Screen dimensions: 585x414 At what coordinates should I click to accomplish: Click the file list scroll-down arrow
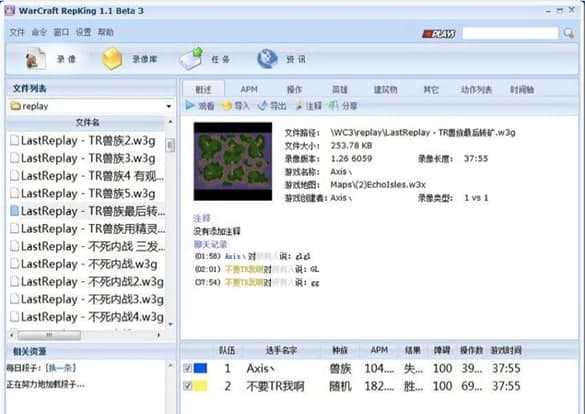tap(171, 324)
